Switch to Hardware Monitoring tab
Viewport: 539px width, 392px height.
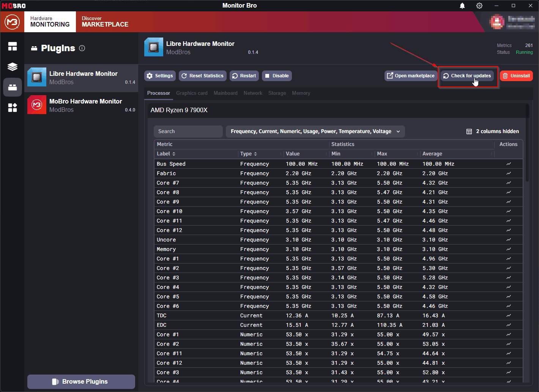click(x=50, y=22)
